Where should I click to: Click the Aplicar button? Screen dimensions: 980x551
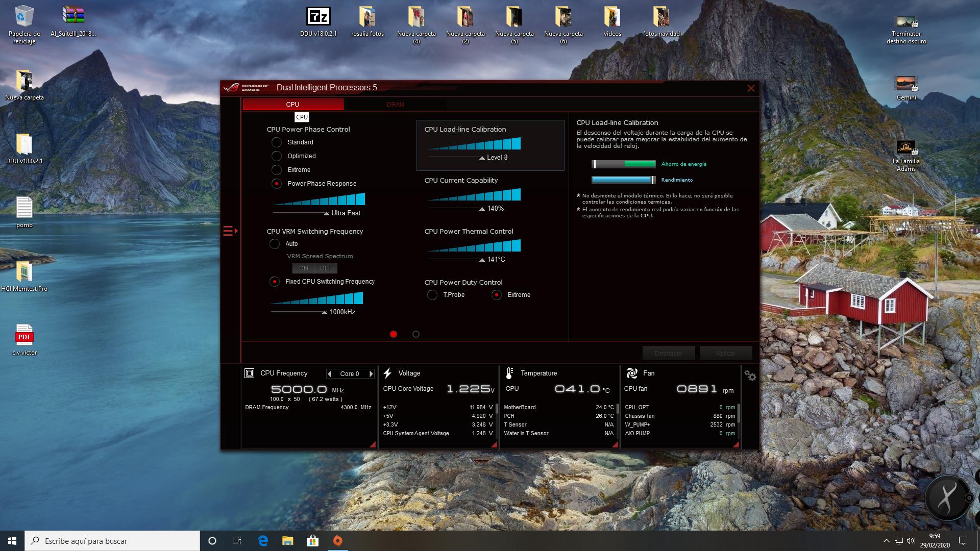tap(725, 354)
